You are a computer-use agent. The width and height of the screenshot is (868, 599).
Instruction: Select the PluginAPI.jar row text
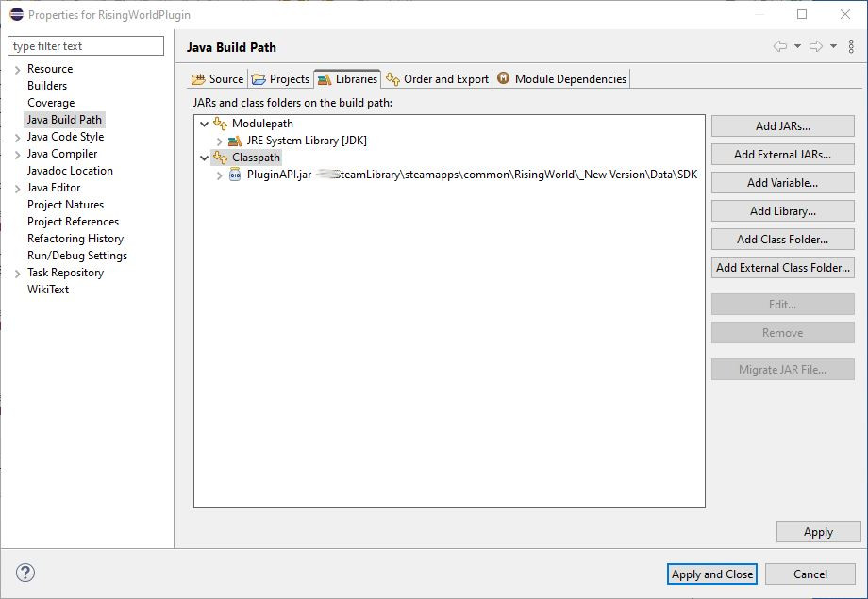(x=472, y=175)
